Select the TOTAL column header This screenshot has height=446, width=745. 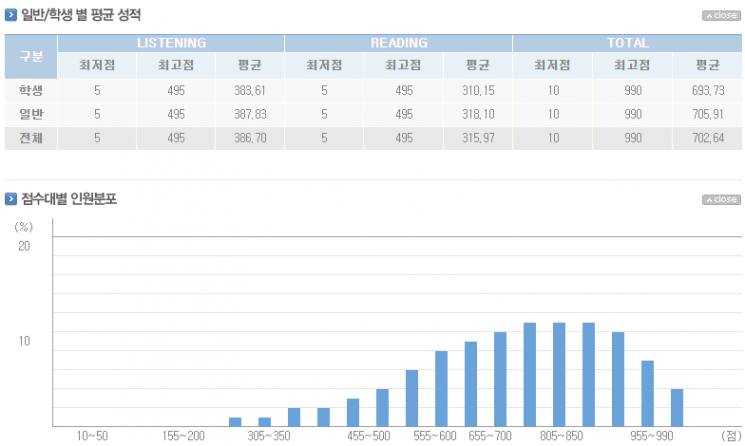coord(628,43)
